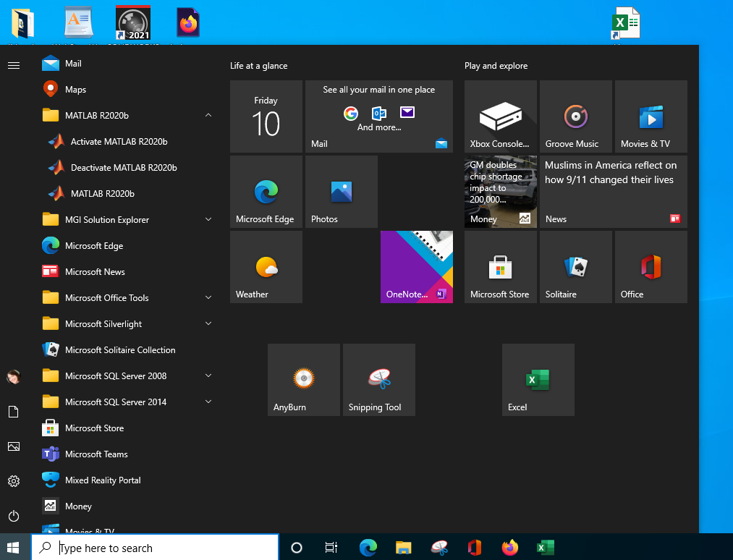Open Microsoft Edge from the taskbar

pyautogui.click(x=368, y=548)
